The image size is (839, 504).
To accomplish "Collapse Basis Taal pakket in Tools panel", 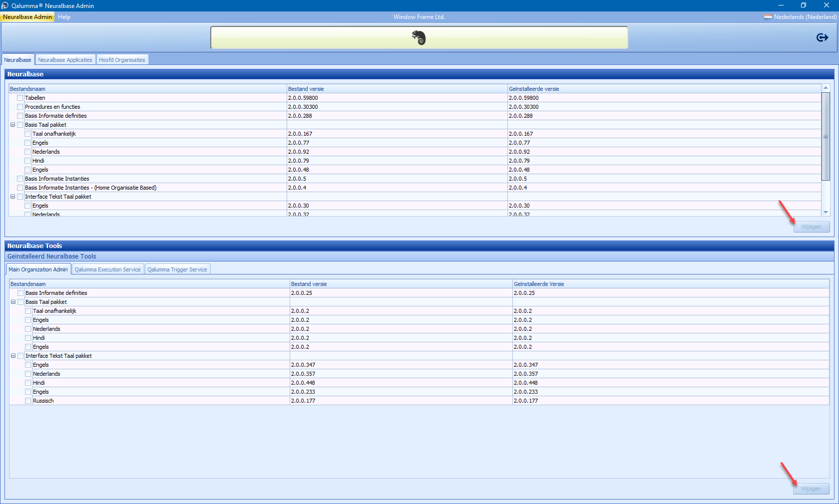I will tap(13, 302).
